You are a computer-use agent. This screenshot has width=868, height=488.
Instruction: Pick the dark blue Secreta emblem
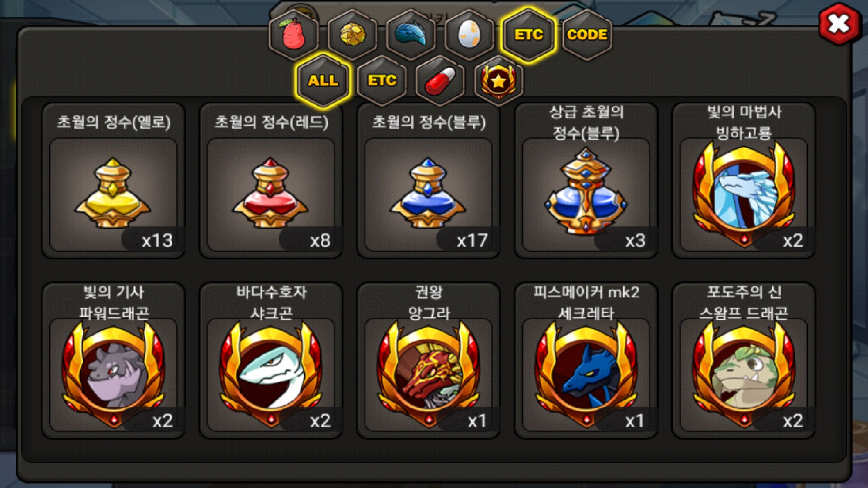(x=586, y=361)
